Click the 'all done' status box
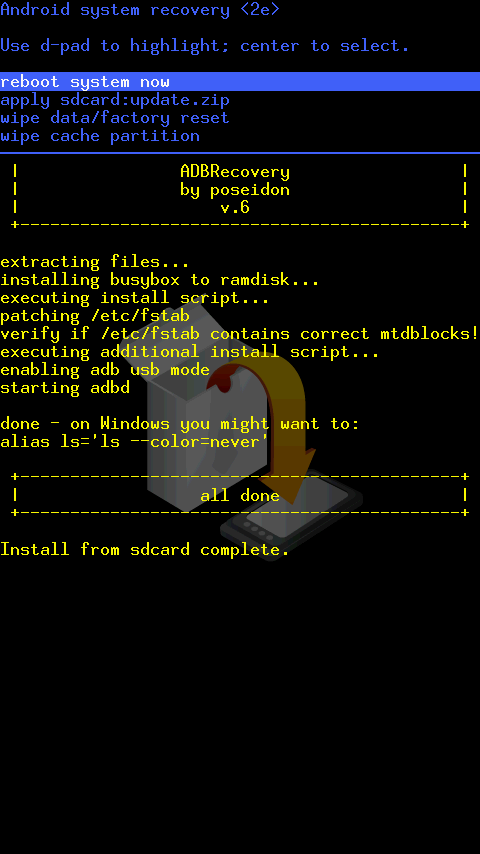The width and height of the screenshot is (480, 854). pyautogui.click(x=240, y=495)
